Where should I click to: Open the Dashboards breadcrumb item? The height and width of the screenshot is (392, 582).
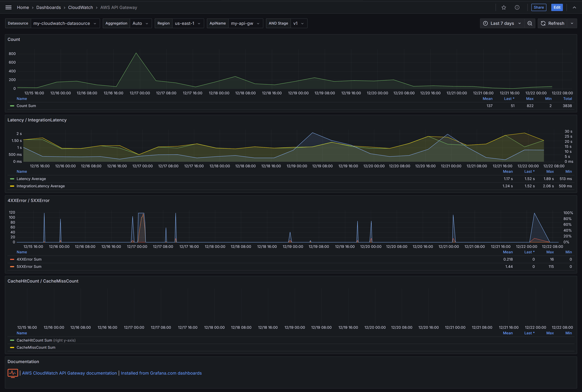48,7
